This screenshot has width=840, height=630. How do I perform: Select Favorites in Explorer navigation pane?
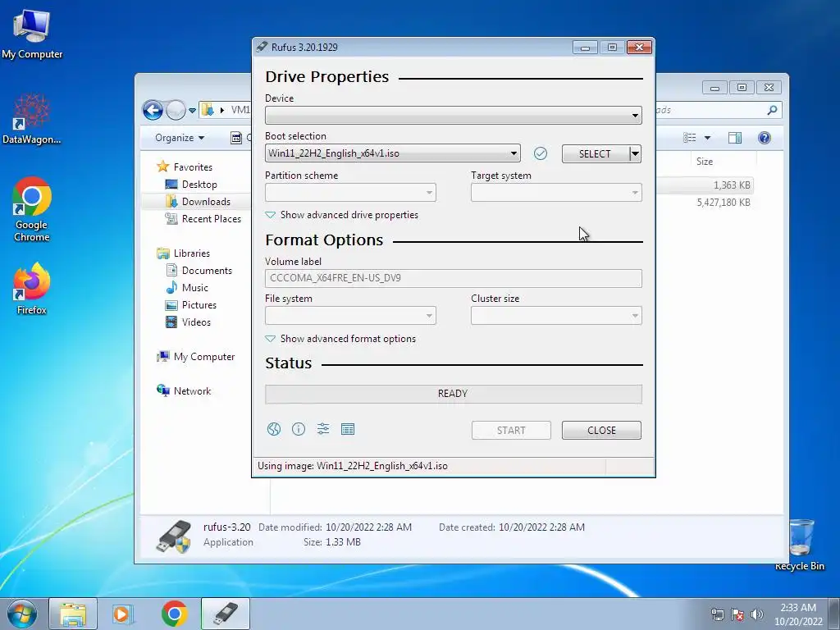(185, 167)
